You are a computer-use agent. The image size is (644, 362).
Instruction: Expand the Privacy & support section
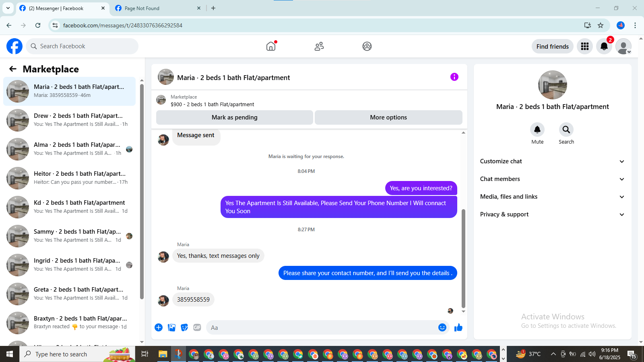552,214
